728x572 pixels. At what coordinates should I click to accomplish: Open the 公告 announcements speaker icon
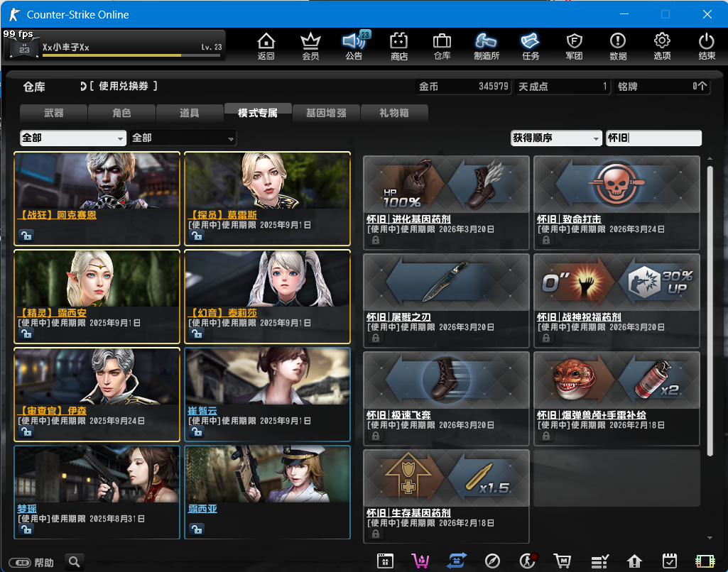pyautogui.click(x=354, y=46)
